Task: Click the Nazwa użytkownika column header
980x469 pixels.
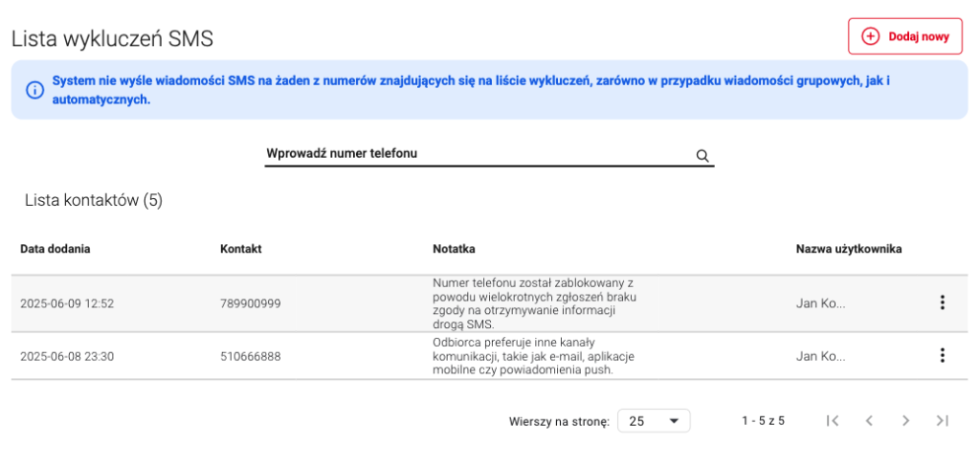Action: (849, 249)
